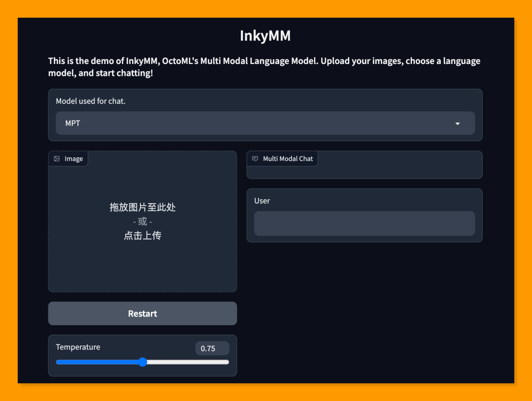Click the '点击上传' text to upload an image

click(142, 236)
